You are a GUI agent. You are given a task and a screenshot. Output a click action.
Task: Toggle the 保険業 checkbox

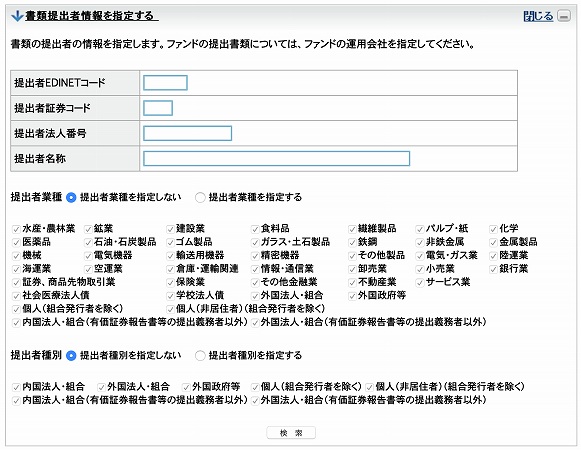[170, 282]
